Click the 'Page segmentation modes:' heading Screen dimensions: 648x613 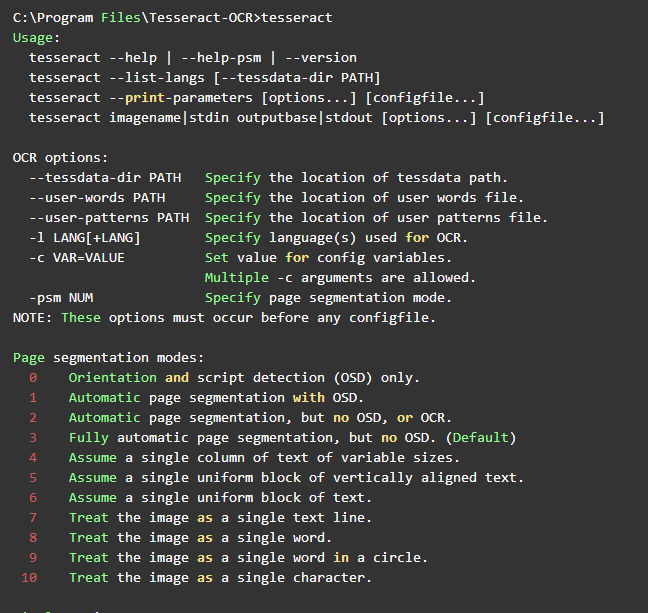[109, 358]
